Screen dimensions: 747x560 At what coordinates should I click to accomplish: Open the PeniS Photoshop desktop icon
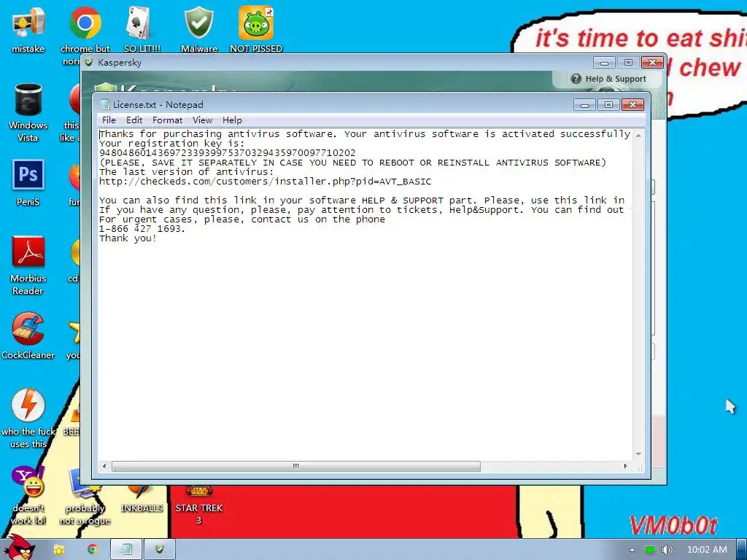click(28, 183)
